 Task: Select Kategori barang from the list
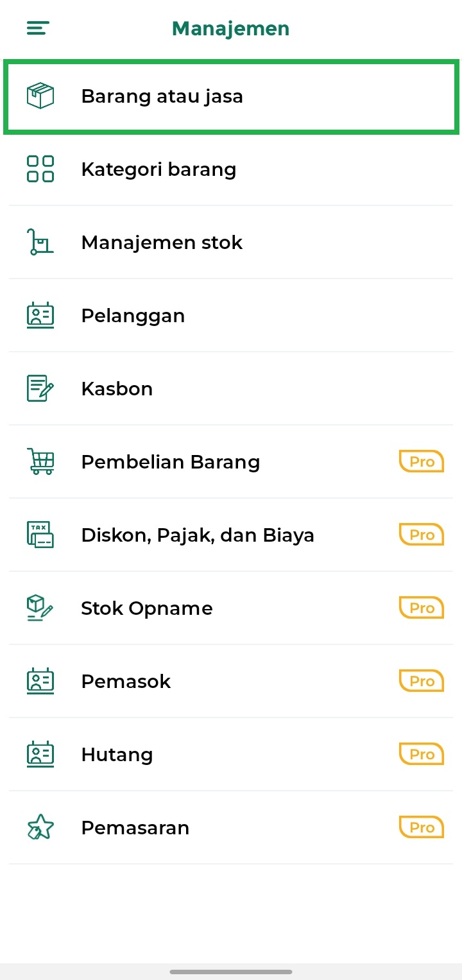pos(158,169)
